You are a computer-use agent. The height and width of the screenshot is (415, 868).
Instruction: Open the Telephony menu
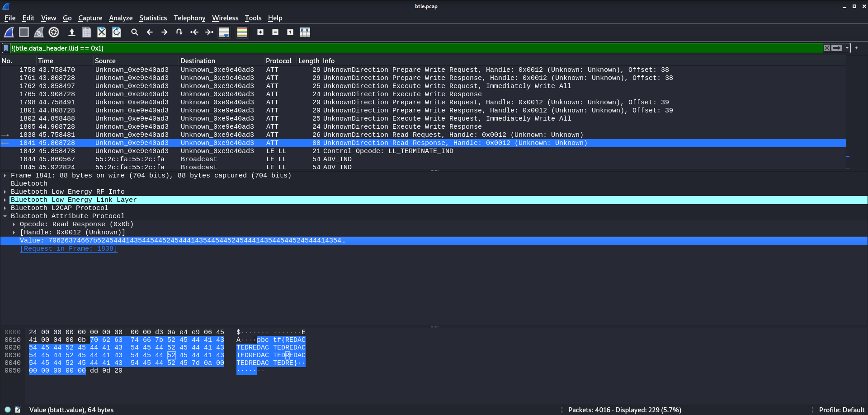tap(189, 18)
